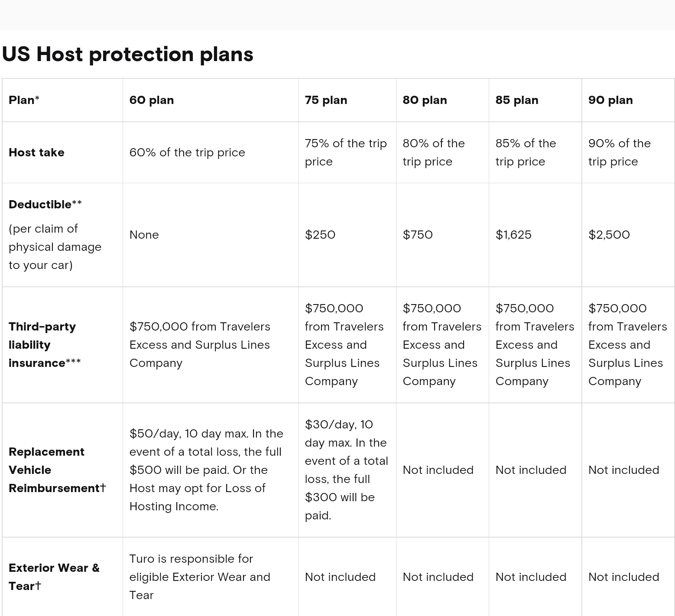Select the "$2,500" deductible value
This screenshot has width=675, height=616.
tap(609, 235)
